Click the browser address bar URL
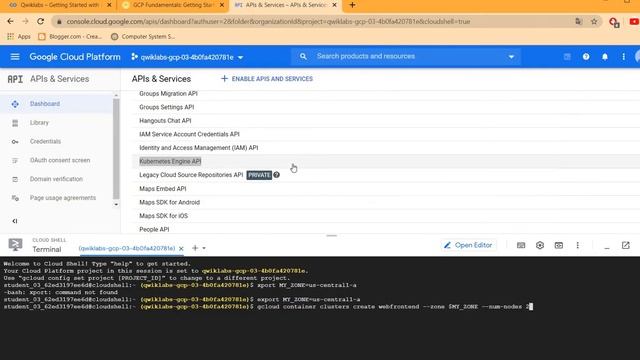Viewport: 640px width, 360px height. (268, 22)
